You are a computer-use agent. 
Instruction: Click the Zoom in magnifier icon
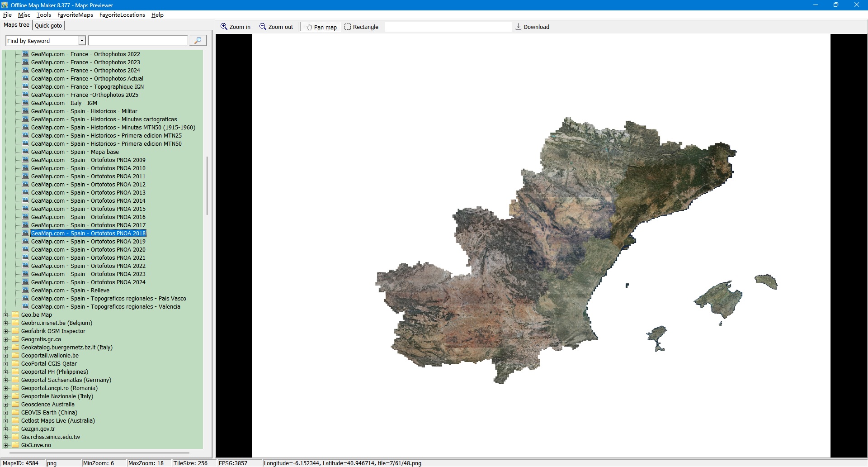pyautogui.click(x=224, y=27)
